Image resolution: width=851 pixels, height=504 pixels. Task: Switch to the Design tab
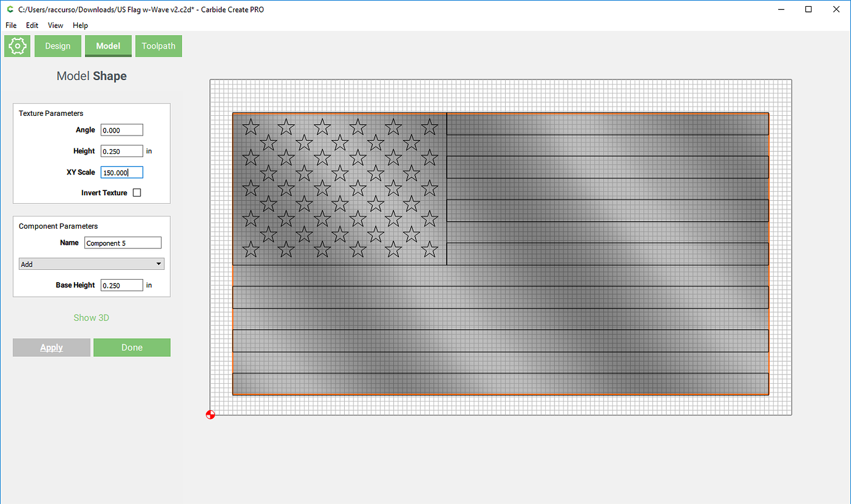coord(58,46)
